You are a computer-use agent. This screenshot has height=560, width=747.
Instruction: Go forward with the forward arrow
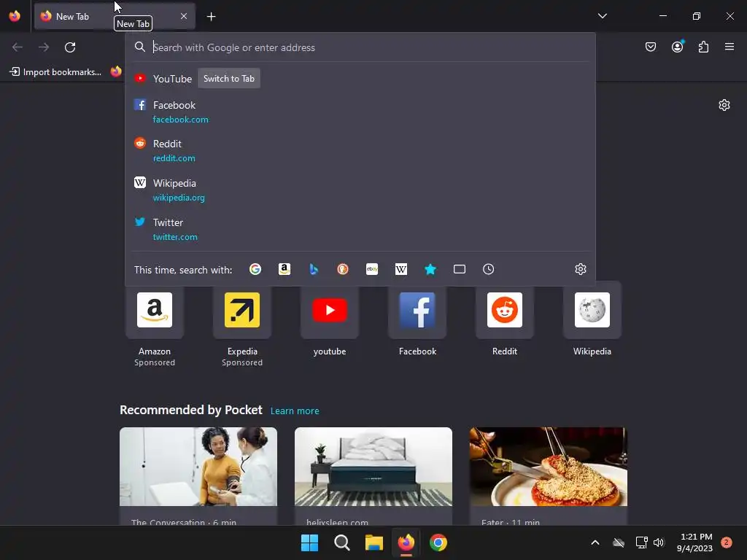(x=44, y=47)
